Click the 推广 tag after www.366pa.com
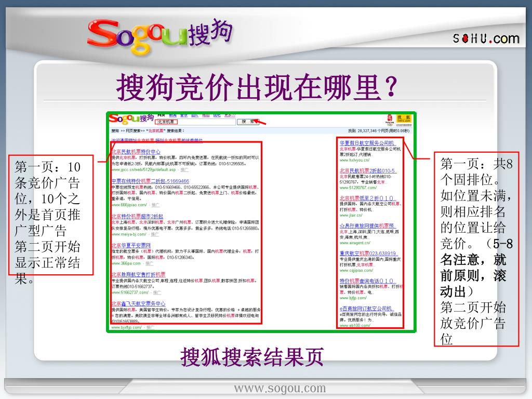The height and width of the screenshot is (399, 532). 149,263
